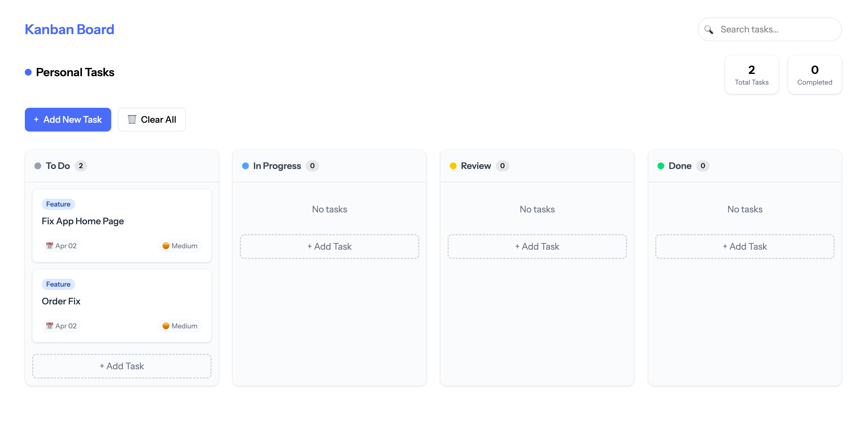Click the blue dot on In Progress column

246,166
